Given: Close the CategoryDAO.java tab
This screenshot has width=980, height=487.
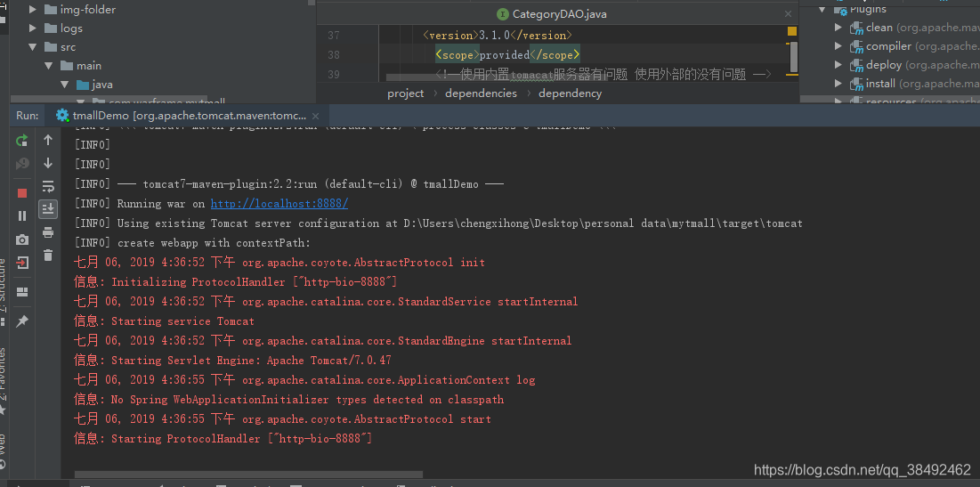Looking at the screenshot, I should point(789,13).
